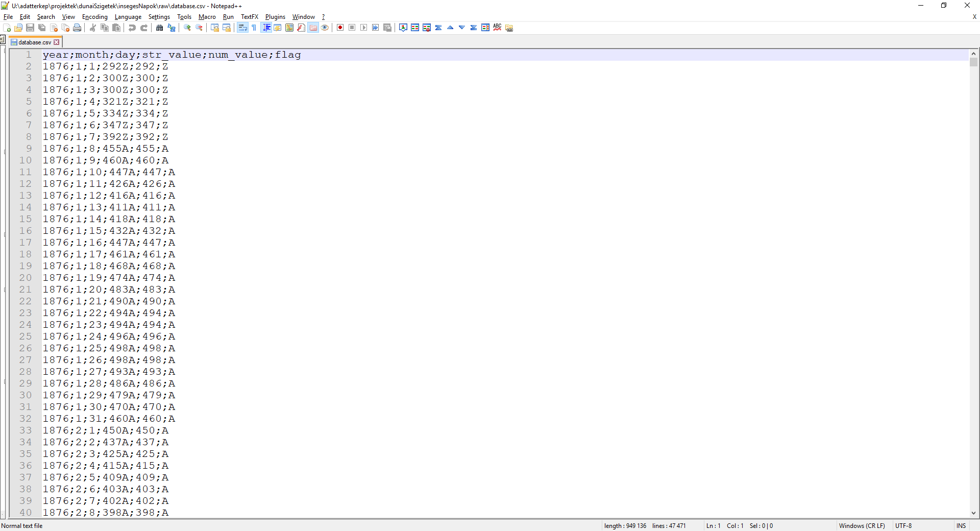Image resolution: width=980 pixels, height=531 pixels.
Task: Open Find with the binoculars icon
Action: [160, 28]
